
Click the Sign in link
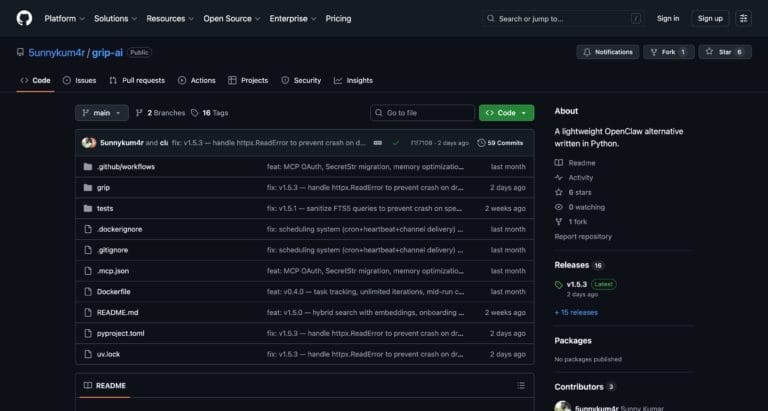tap(668, 19)
